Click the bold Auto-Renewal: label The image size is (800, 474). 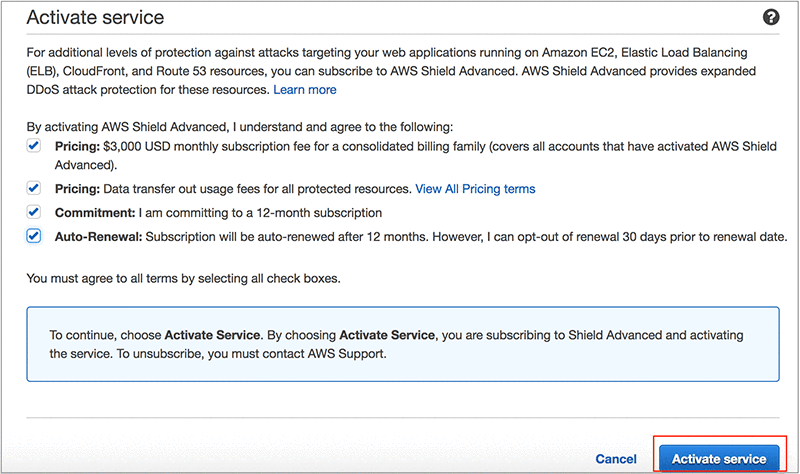point(98,237)
